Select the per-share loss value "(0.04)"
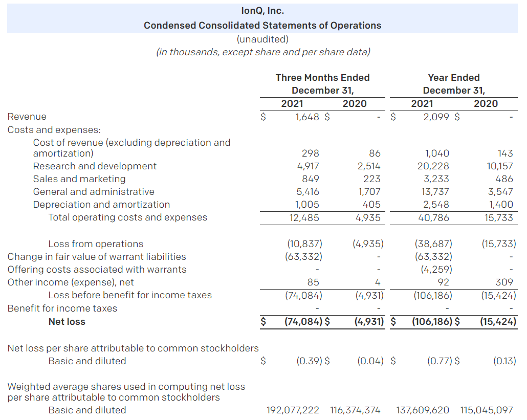 [370, 361]
